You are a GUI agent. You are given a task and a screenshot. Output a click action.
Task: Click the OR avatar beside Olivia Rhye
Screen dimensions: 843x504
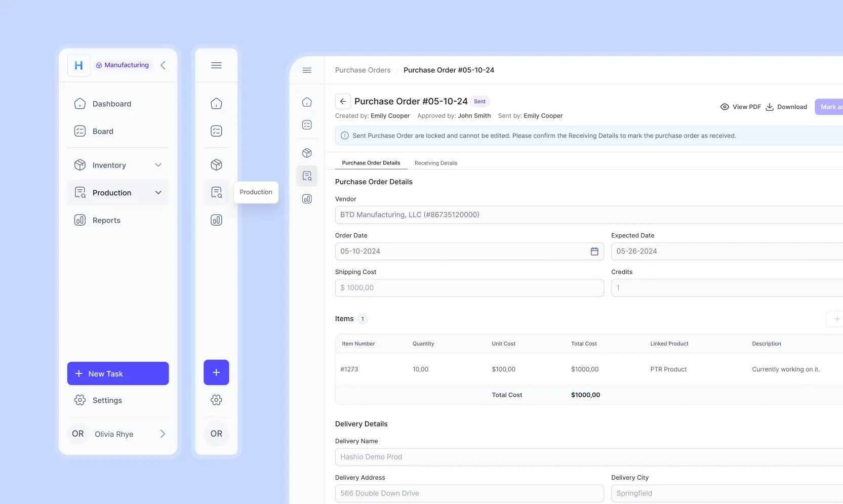tap(78, 434)
